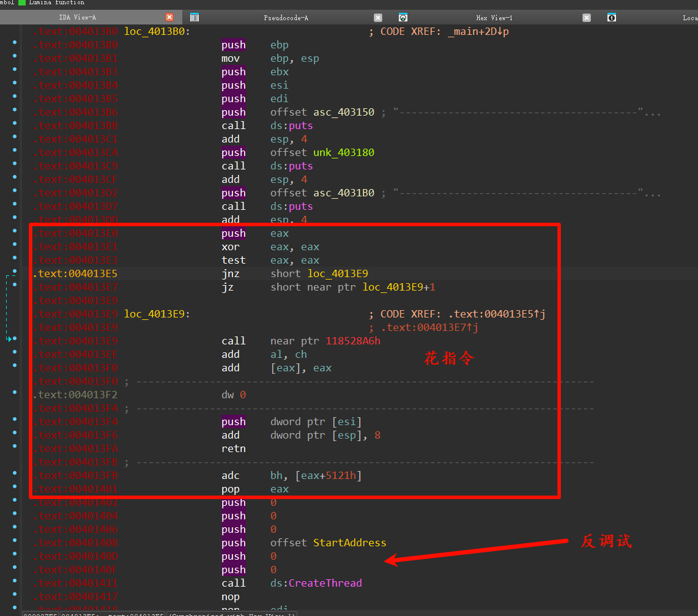The image size is (698, 616).
Task: Click address .text:004013E5
Action: 75,273
